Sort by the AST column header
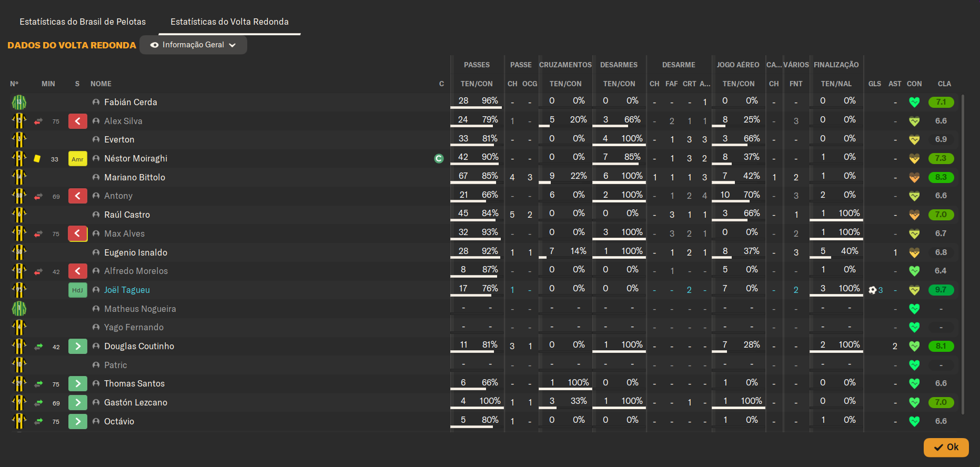 coord(895,84)
